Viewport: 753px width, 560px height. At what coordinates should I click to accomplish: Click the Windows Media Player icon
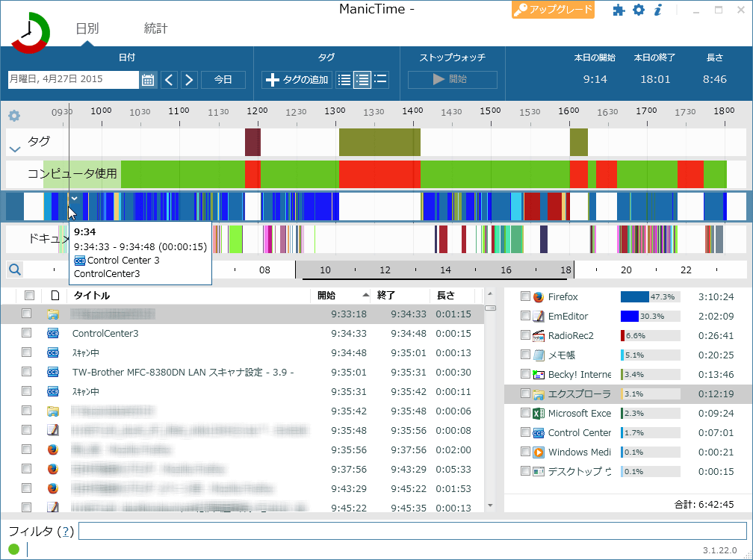point(539,452)
